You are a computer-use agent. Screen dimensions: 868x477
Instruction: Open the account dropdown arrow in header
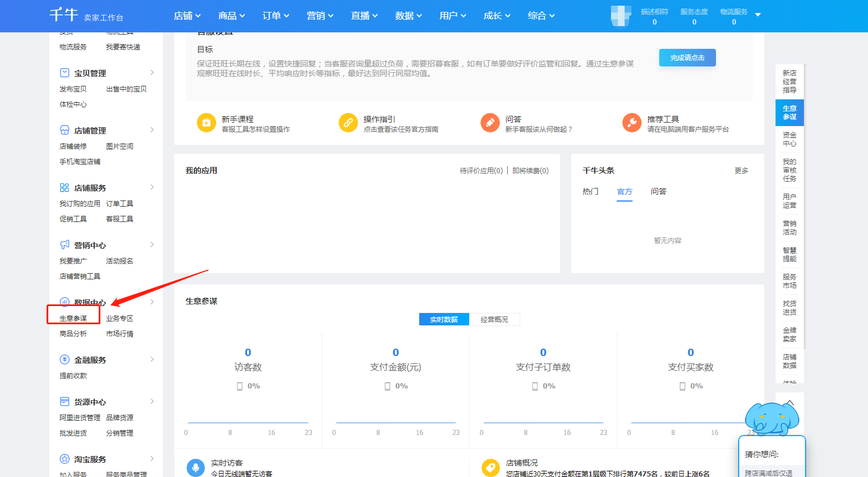[x=758, y=15]
